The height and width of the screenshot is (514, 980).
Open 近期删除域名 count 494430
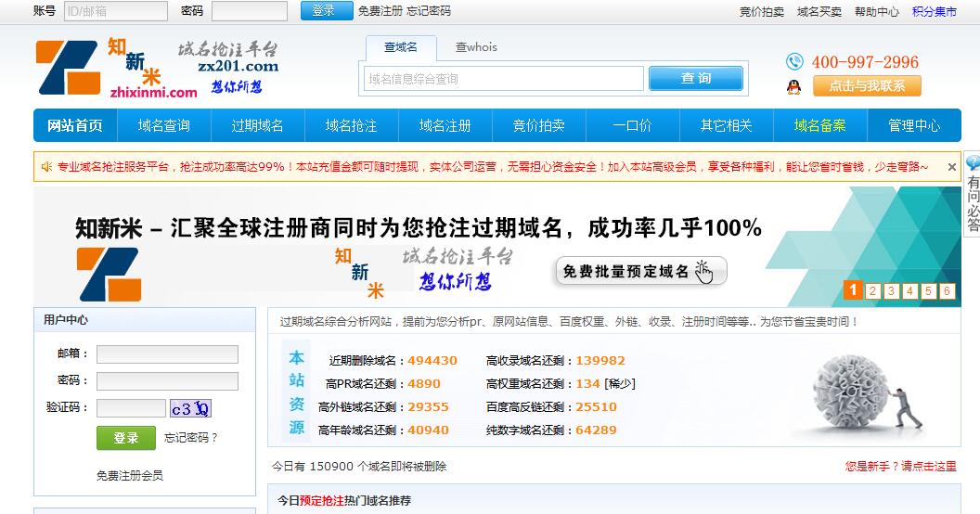432,361
